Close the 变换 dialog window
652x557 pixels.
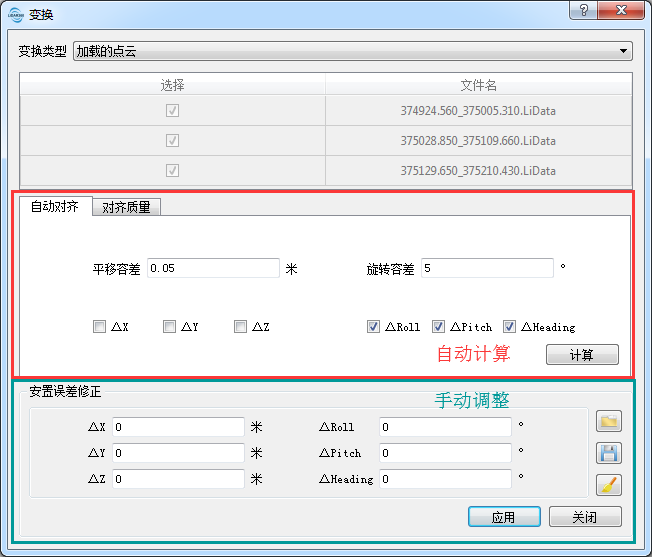click(621, 10)
